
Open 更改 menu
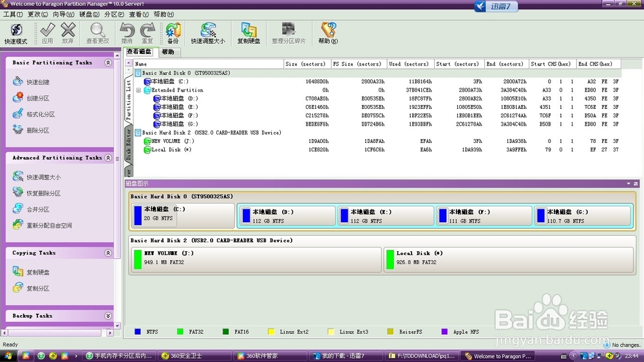(37, 14)
